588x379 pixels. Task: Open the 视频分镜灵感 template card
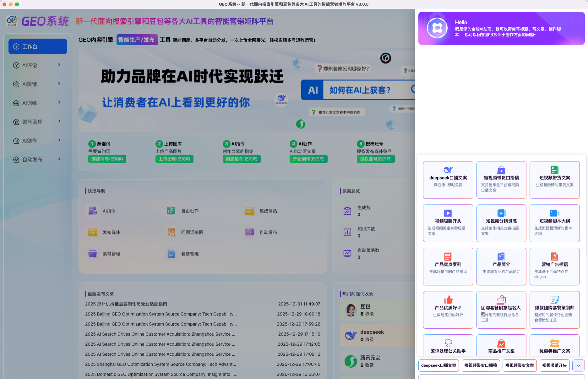coord(501,223)
